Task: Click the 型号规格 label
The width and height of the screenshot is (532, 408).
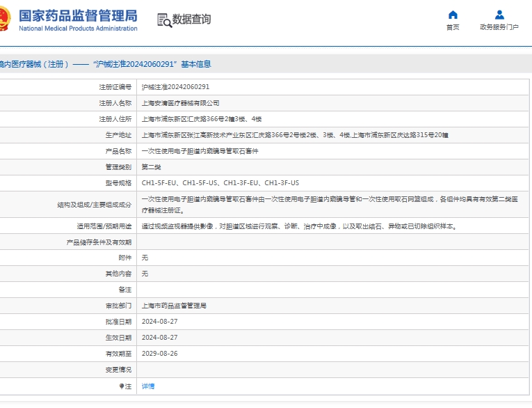Action: 118,183
